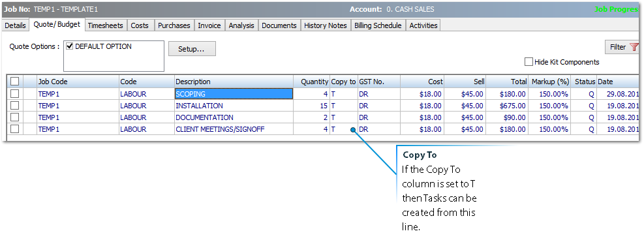Go to the Purchases tab
Viewport: 644px width, 244px height.
tap(174, 25)
